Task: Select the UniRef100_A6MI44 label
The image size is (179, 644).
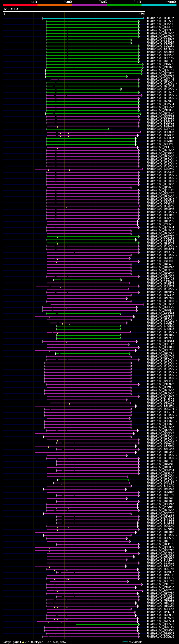Action: pyautogui.click(x=161, y=80)
